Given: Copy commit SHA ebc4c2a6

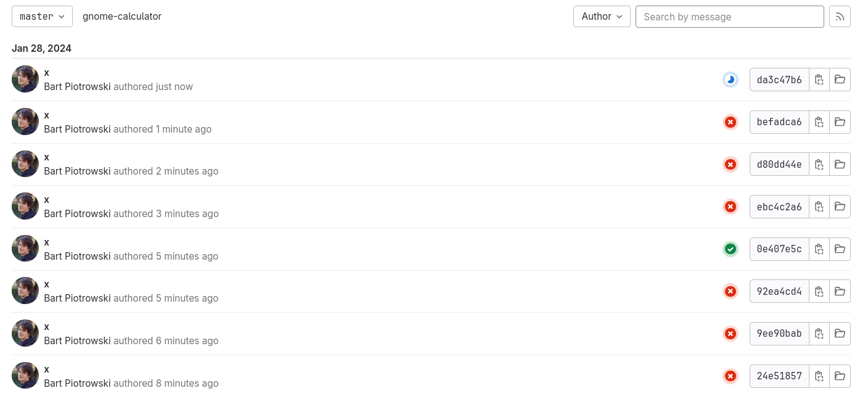Looking at the screenshot, I should 819,207.
